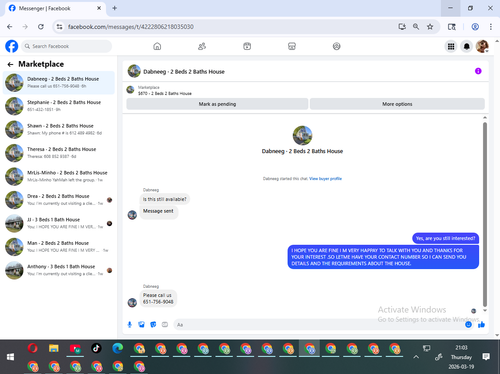Open Microsoft Edge from the taskbar
Viewport: 500px width, 374px height.
click(118, 349)
